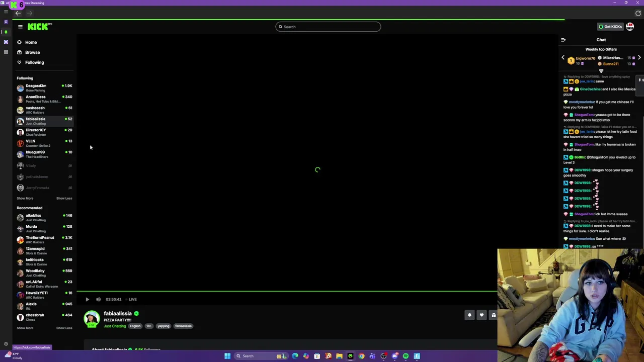Collapse the chat panel
Viewport: 644px width, 362px height.
(x=563, y=40)
